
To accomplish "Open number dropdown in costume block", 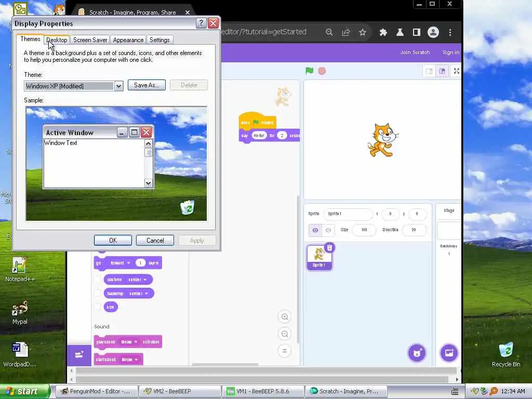I will tap(137, 280).
